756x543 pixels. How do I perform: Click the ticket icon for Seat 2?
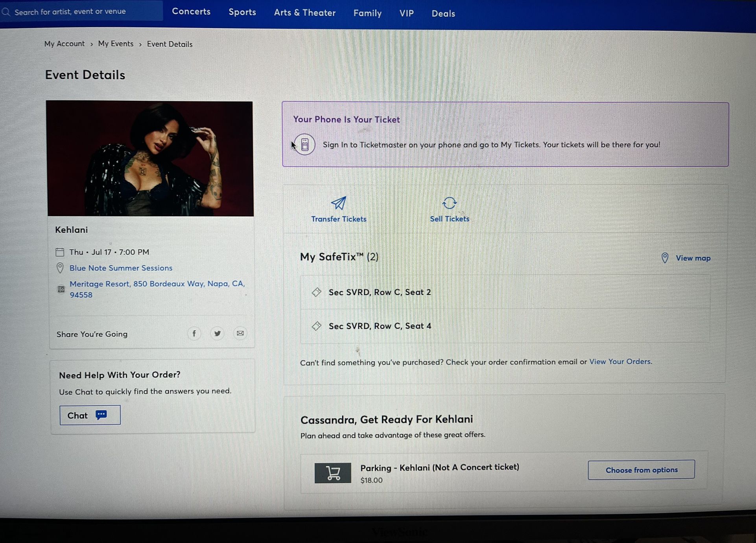pyautogui.click(x=316, y=292)
